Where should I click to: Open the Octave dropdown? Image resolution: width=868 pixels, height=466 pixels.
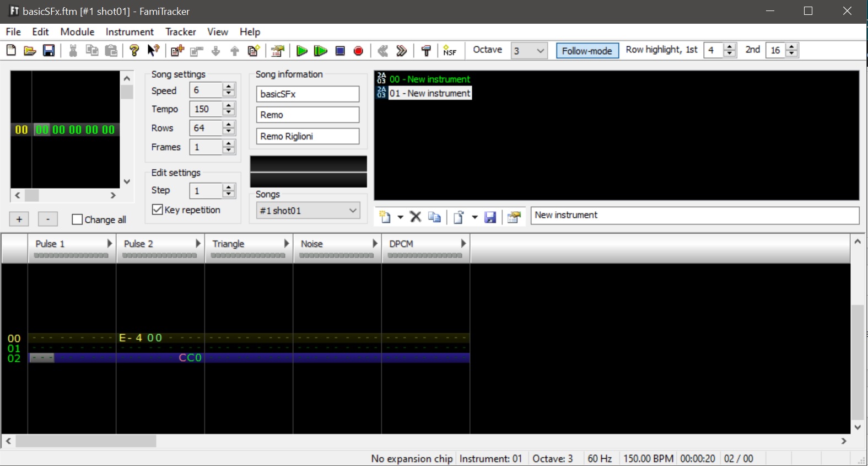click(x=529, y=51)
